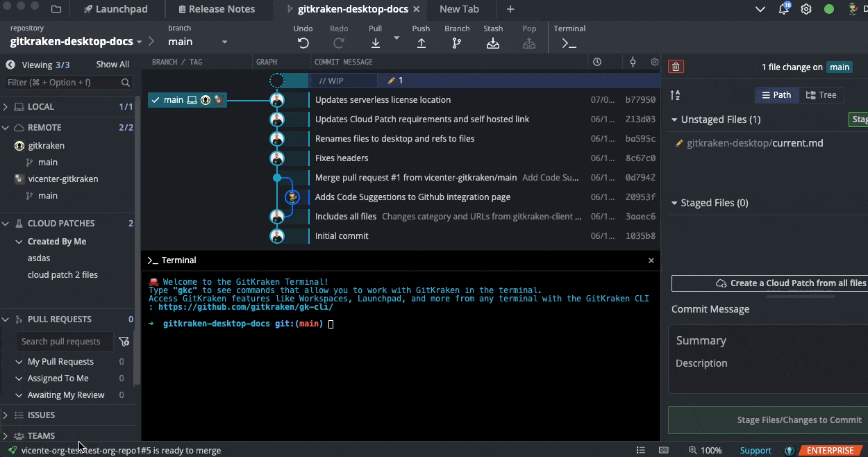Click the main branch label in graph
868x457 pixels.
coord(187,100)
